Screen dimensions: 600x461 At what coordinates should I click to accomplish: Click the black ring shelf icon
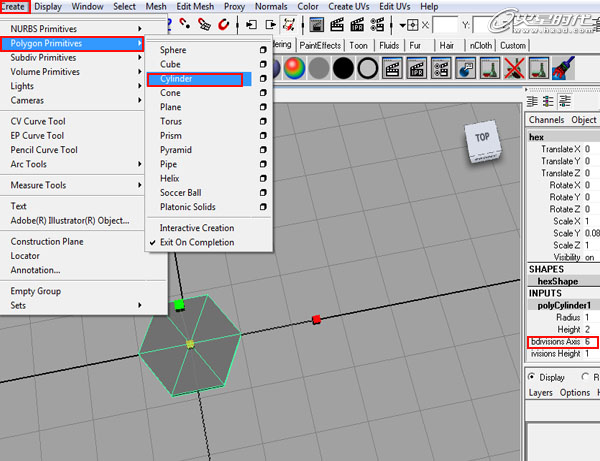(368, 68)
